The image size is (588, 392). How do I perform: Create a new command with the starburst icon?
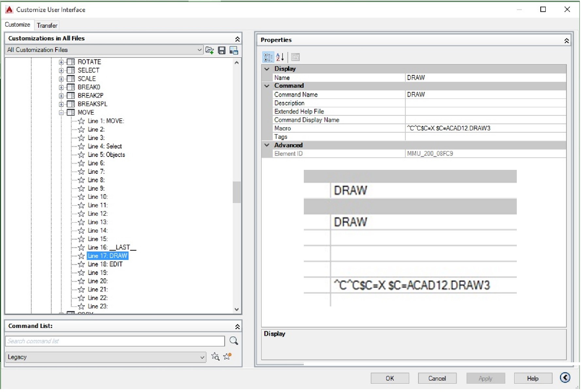(x=228, y=356)
